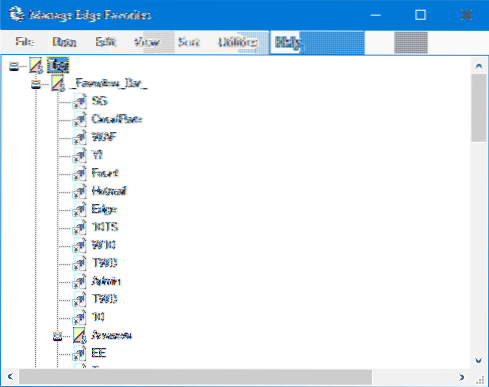Open the Sort menu

(189, 42)
